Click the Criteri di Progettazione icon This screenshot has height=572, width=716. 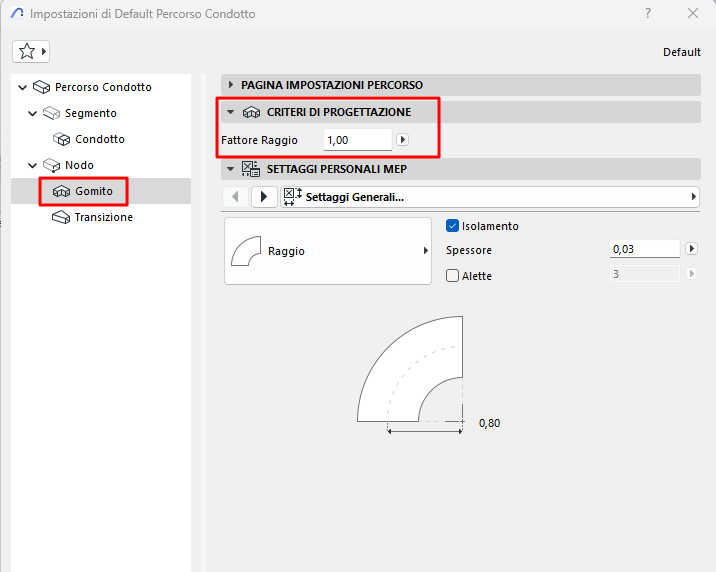[251, 112]
